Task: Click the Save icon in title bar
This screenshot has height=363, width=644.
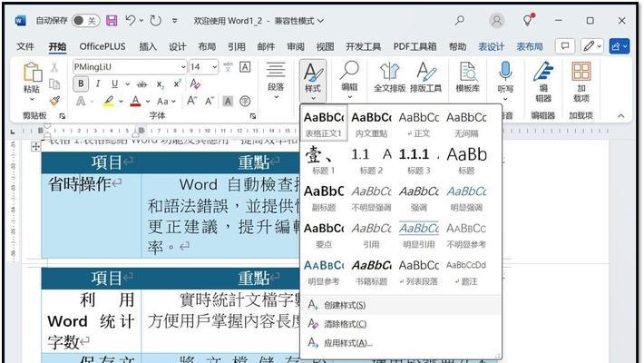Action: pyautogui.click(x=112, y=21)
